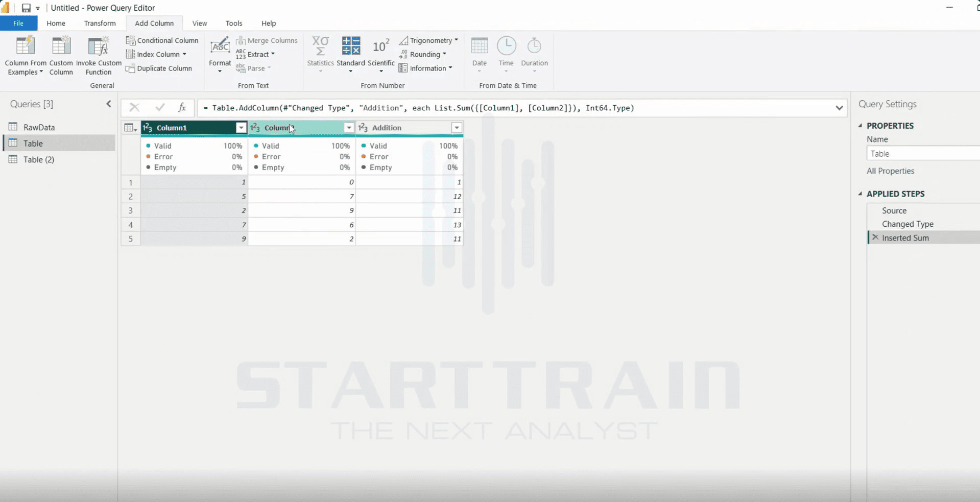
Task: Open Column2 filter dropdown
Action: [x=349, y=128]
